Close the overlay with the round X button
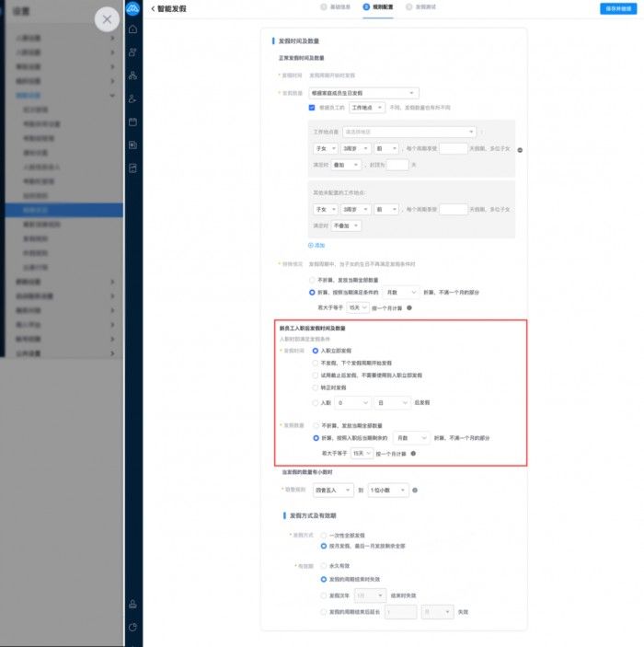Image resolution: width=644 pixels, height=647 pixels. tap(108, 19)
